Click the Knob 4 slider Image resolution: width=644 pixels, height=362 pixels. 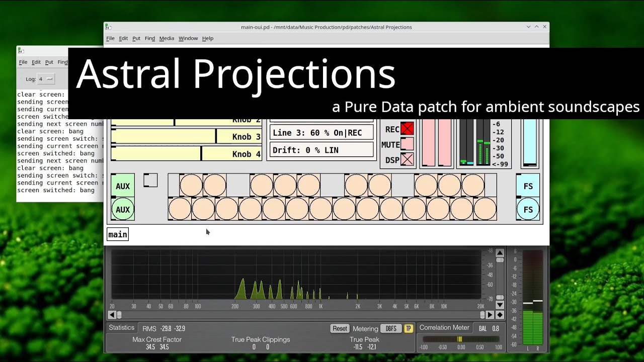187,154
